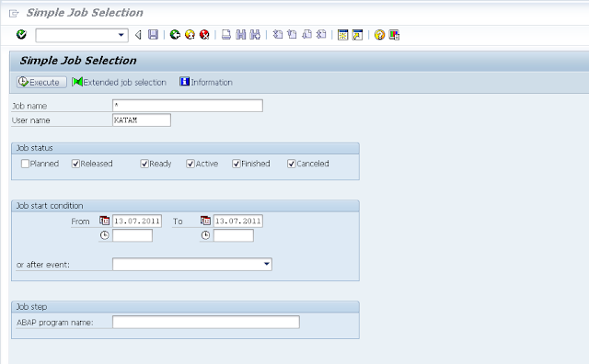Toggle the Active status checkbox

tap(191, 164)
